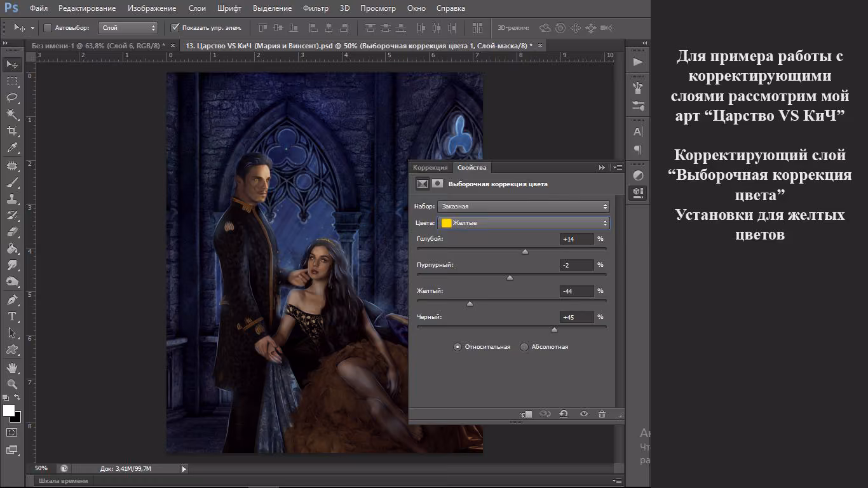Select the Относительная radio button
Screen dimensions: 868x488
coord(457,347)
